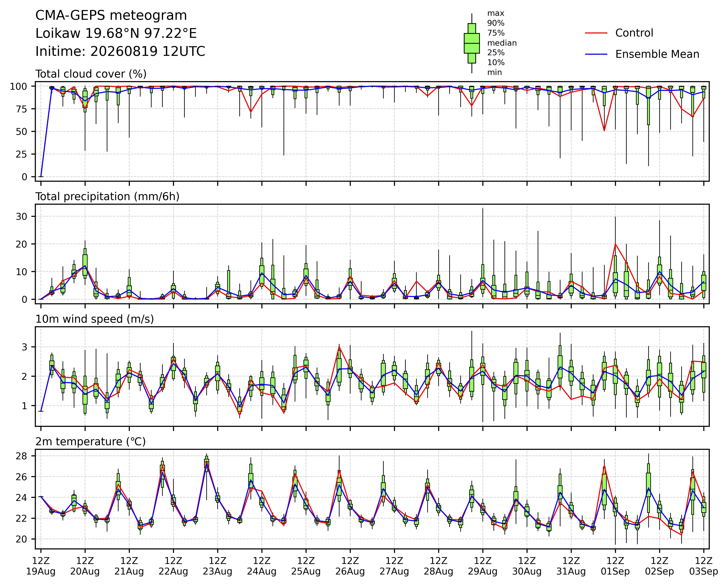The height and width of the screenshot is (586, 728).
Task: Click the 90% percentile legend label
Action: pos(496,23)
